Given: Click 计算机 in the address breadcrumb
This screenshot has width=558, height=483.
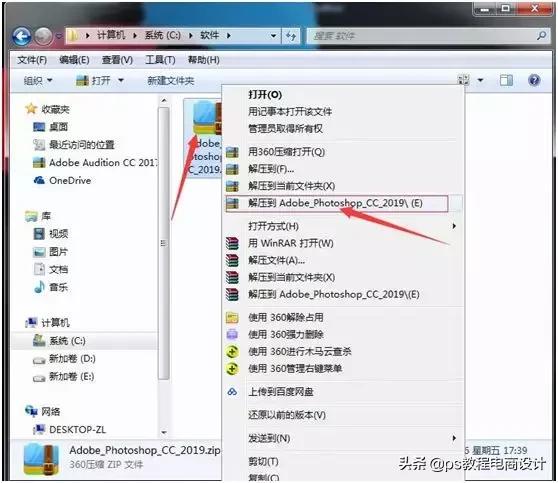Looking at the screenshot, I should 111,35.
